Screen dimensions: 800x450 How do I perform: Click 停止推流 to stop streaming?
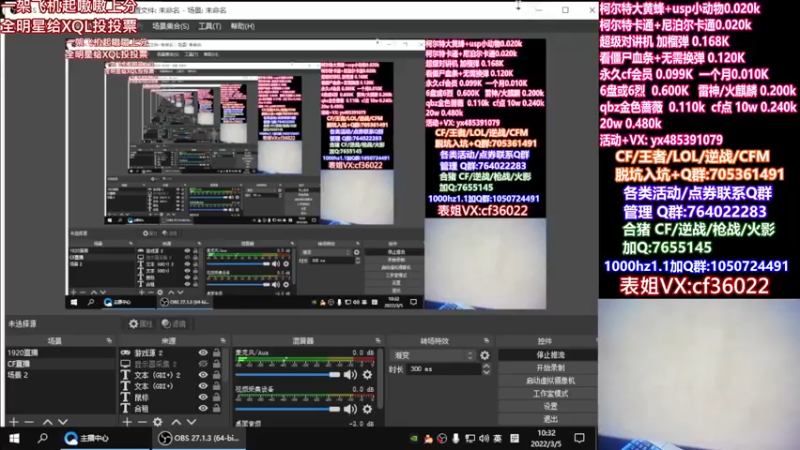pos(550,355)
